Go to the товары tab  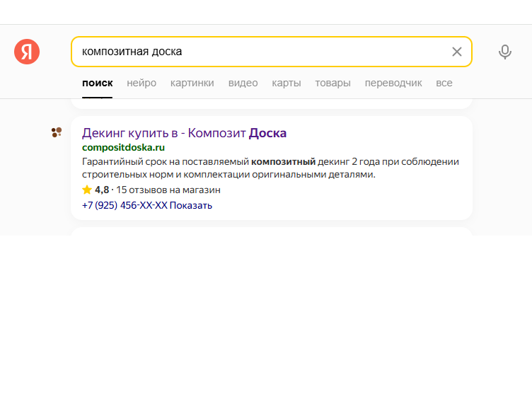[332, 83]
